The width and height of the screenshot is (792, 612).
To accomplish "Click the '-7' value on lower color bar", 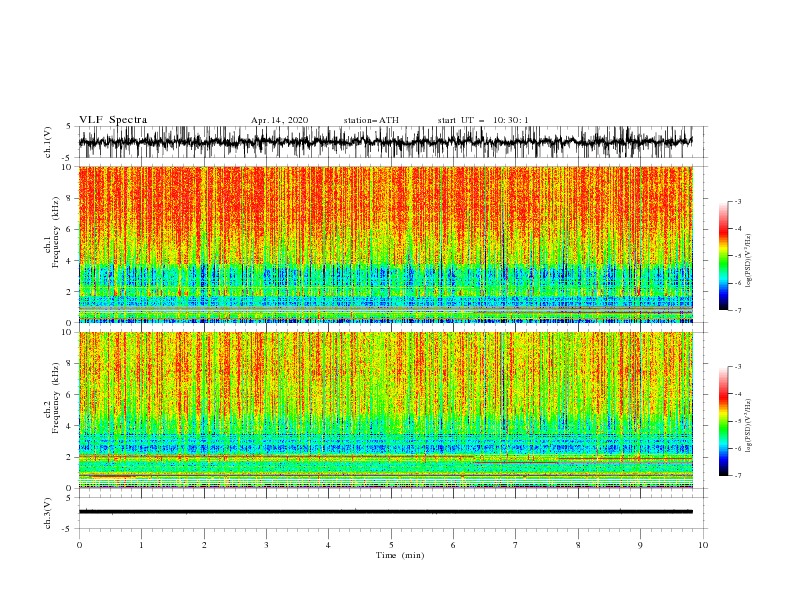I will tap(738, 476).
